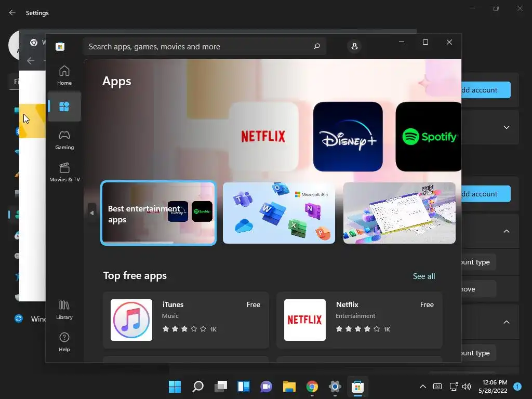Click the network tray icon

(x=454, y=387)
